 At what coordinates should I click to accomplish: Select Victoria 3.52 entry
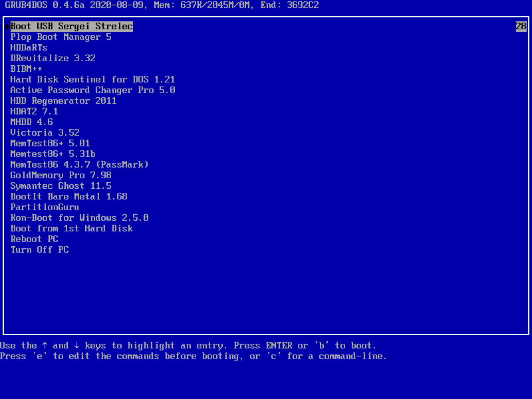point(45,133)
